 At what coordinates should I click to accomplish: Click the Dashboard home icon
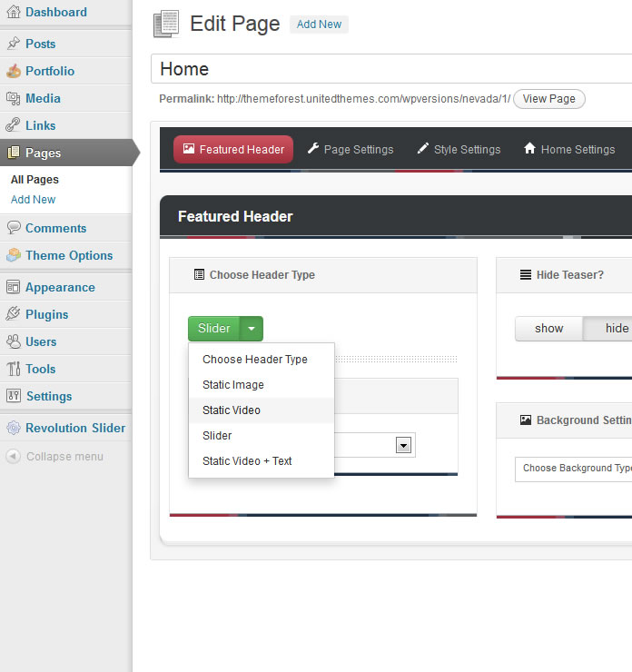13,13
